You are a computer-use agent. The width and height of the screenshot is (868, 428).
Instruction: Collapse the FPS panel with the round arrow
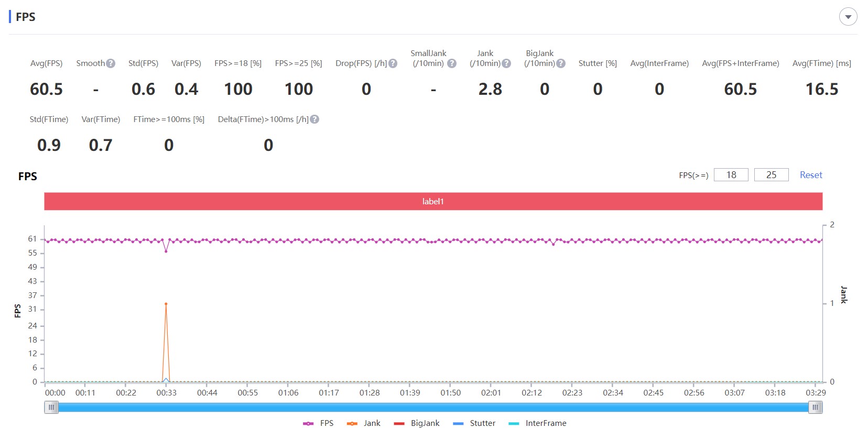[848, 17]
